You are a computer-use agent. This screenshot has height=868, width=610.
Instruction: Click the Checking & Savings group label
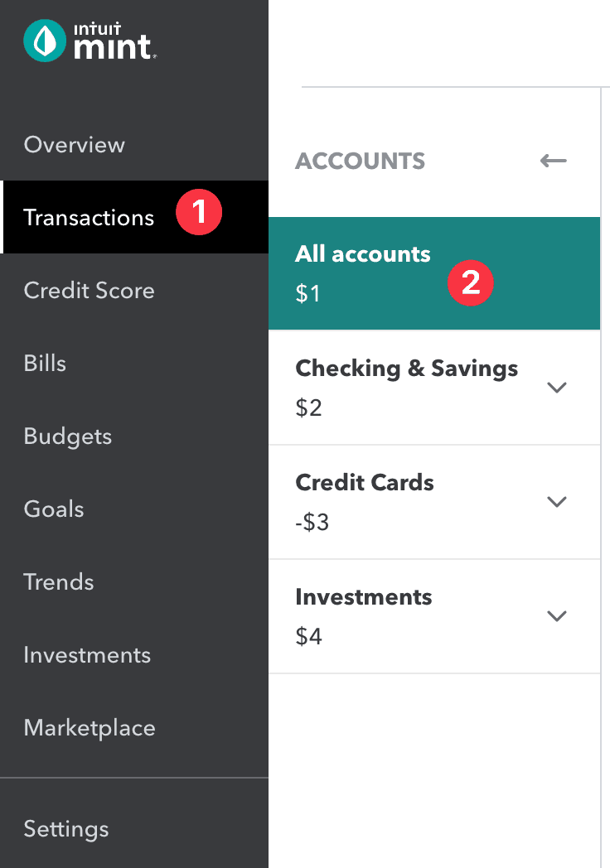pos(406,369)
